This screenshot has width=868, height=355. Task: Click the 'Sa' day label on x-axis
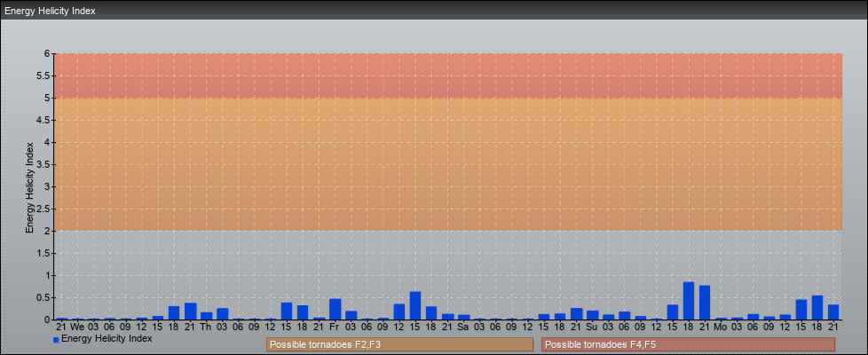coord(463,327)
